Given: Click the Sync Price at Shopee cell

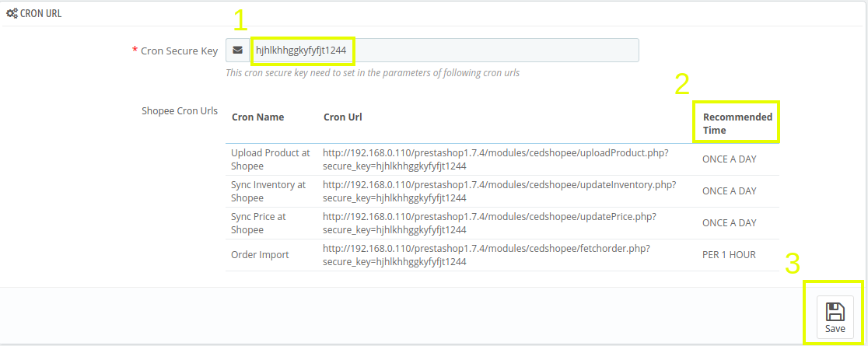Looking at the screenshot, I should [x=258, y=223].
